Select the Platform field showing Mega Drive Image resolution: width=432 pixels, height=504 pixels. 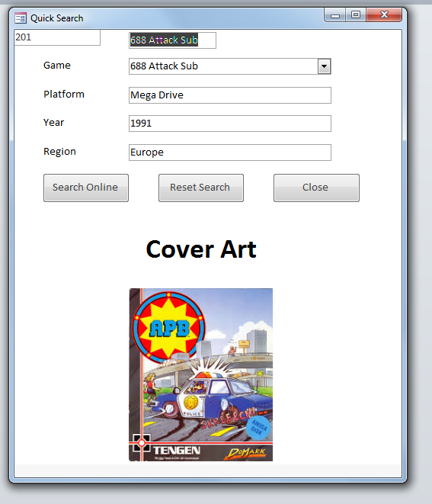(x=230, y=95)
